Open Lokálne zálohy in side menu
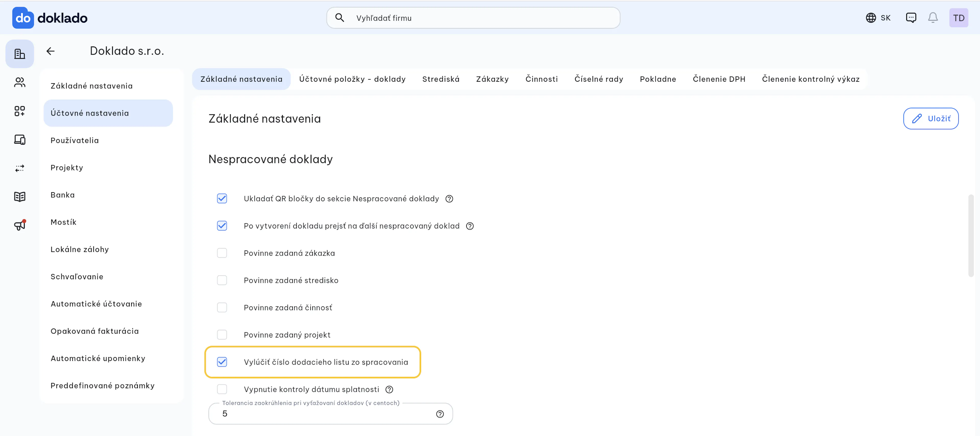The width and height of the screenshot is (980, 436). (x=108, y=250)
